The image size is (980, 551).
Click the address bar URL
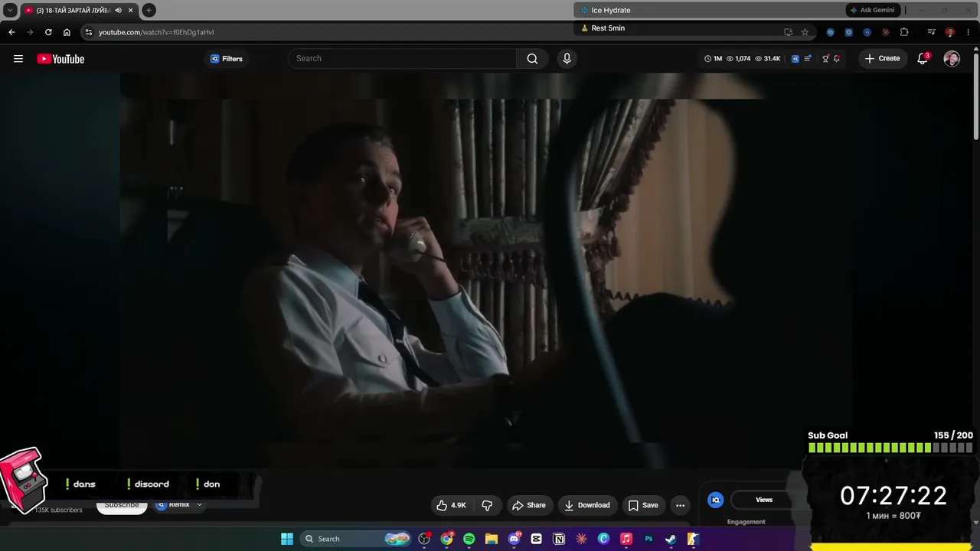coord(156,32)
